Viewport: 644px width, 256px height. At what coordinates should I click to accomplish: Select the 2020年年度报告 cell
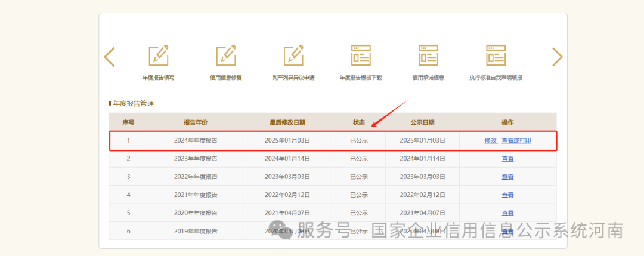tap(196, 213)
